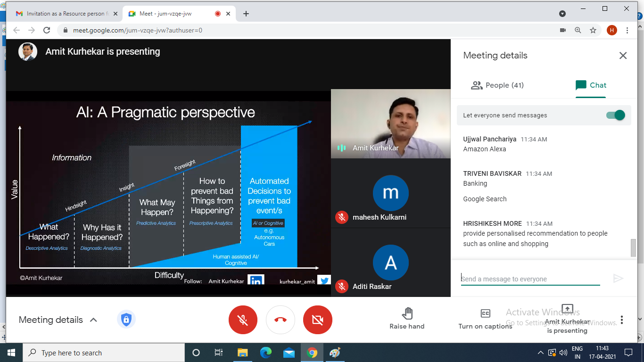Expand the Meeting details chevron

tap(93, 320)
